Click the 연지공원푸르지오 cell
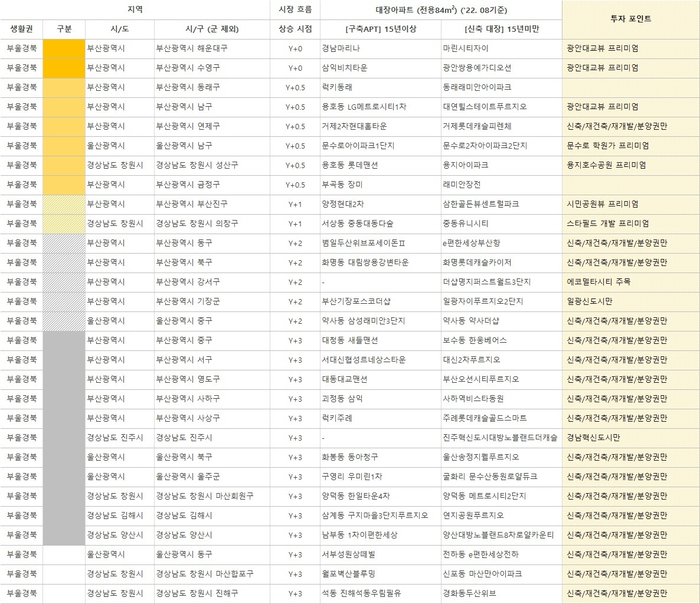700x604 pixels. coord(501,516)
